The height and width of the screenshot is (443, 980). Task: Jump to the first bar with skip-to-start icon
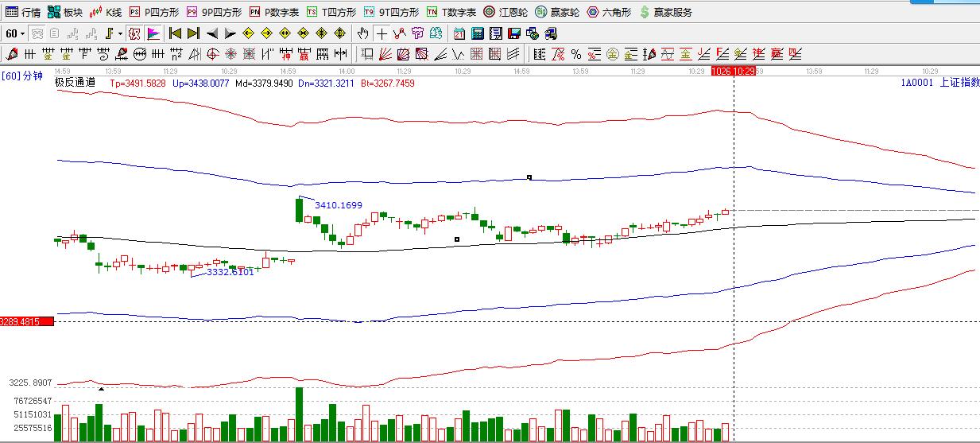175,33
